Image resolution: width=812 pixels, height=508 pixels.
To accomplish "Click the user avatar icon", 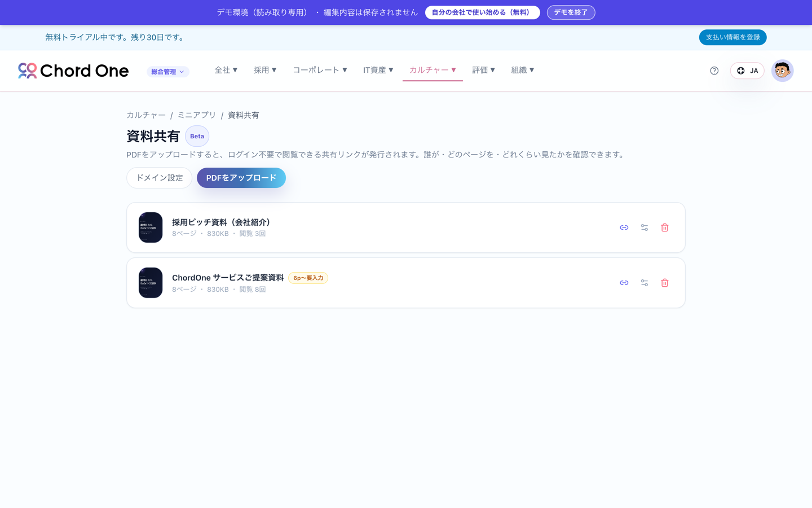I will click(x=782, y=71).
